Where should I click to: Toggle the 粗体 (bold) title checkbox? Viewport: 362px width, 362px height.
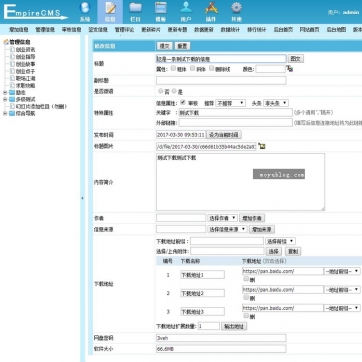coord(173,68)
